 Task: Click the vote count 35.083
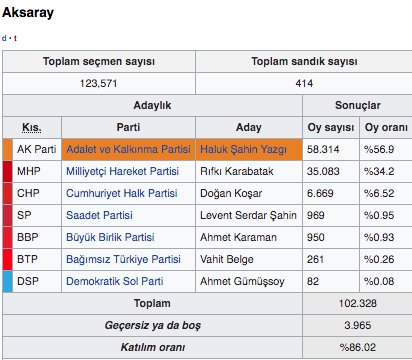(x=323, y=171)
